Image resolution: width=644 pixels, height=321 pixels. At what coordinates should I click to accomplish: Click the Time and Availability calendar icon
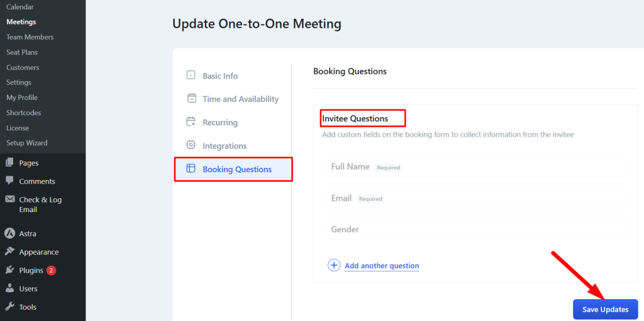tap(191, 99)
